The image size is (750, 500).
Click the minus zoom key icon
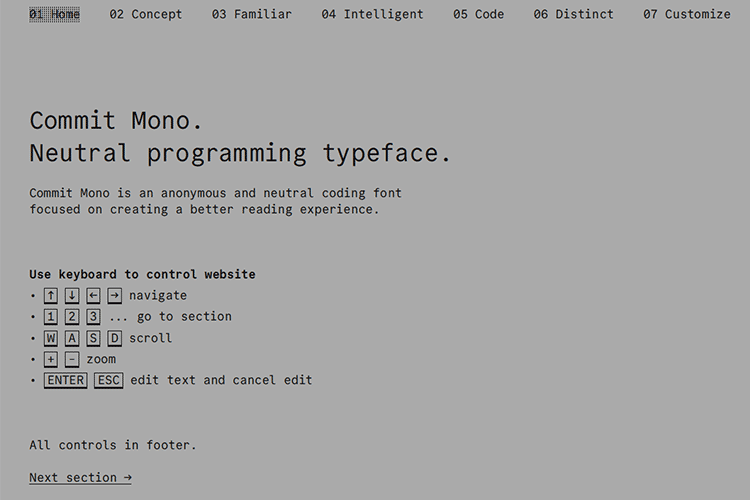[x=72, y=360]
